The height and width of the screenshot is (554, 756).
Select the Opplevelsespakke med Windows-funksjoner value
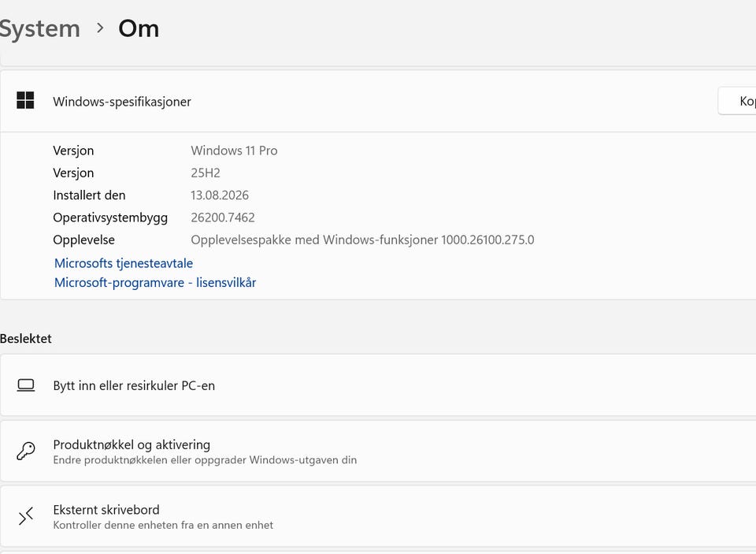coord(362,240)
